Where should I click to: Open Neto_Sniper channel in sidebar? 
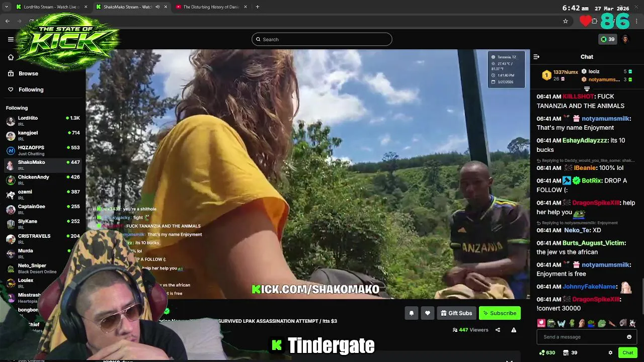click(43, 268)
